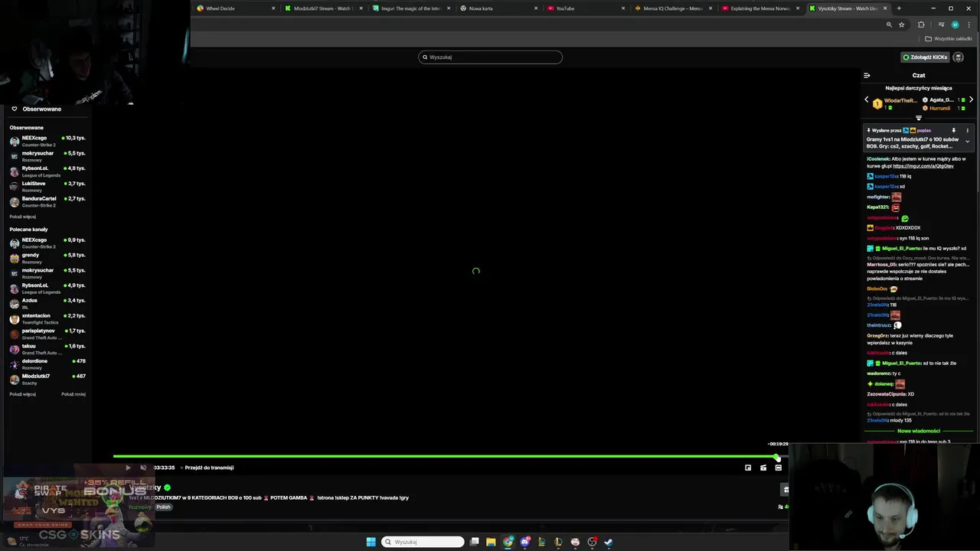Open Azdus IRL recommended channel

pos(47,303)
